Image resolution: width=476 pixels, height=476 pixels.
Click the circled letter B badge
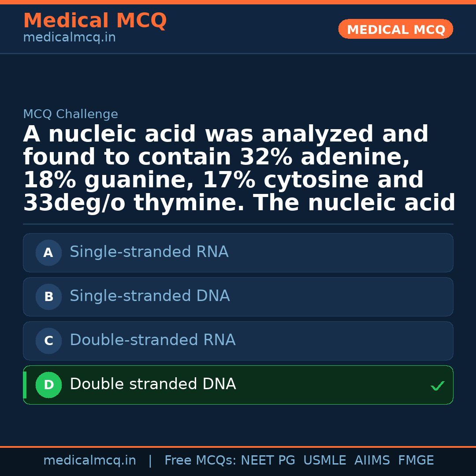click(48, 297)
